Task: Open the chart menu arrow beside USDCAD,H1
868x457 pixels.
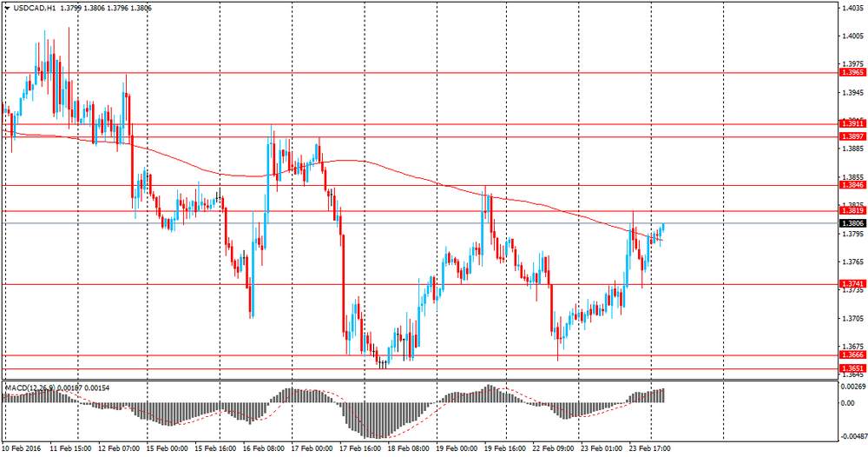Action: [x=7, y=9]
